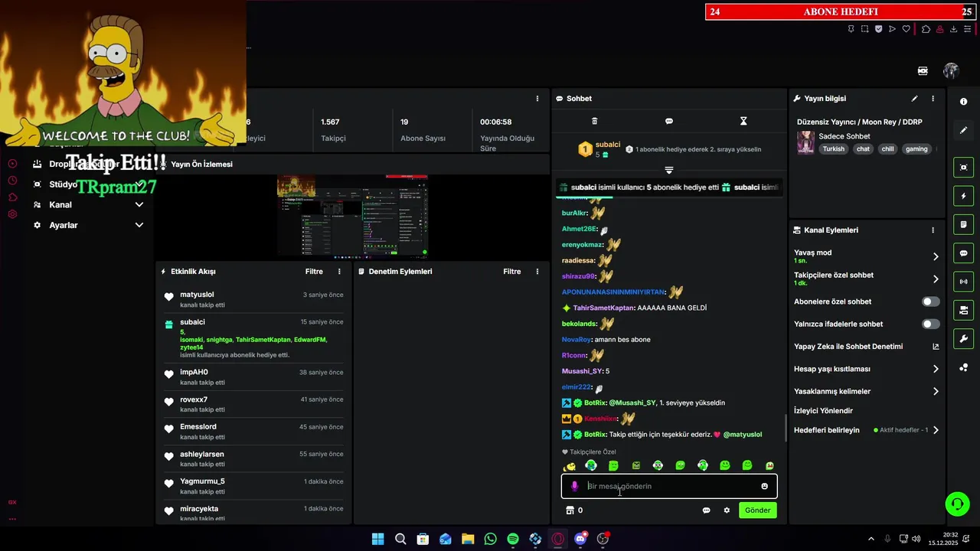Click the broadcast signal icon in right sidebar

point(963,282)
